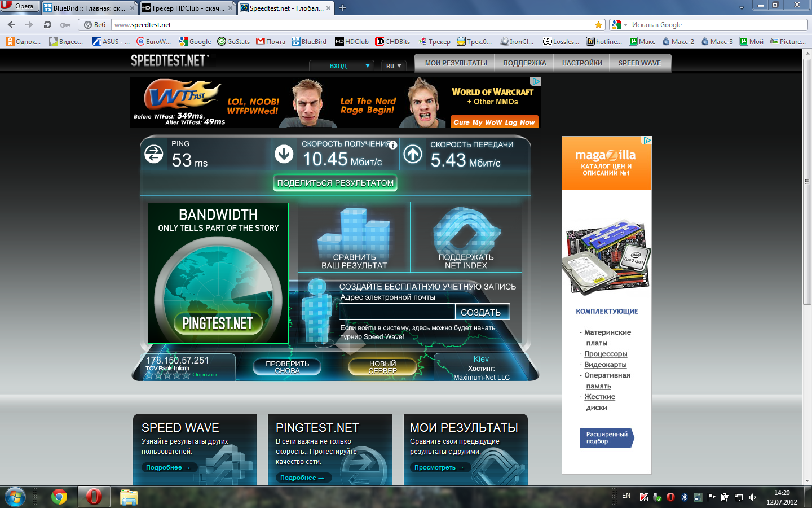Rate the ISP using the star rating

(167, 375)
